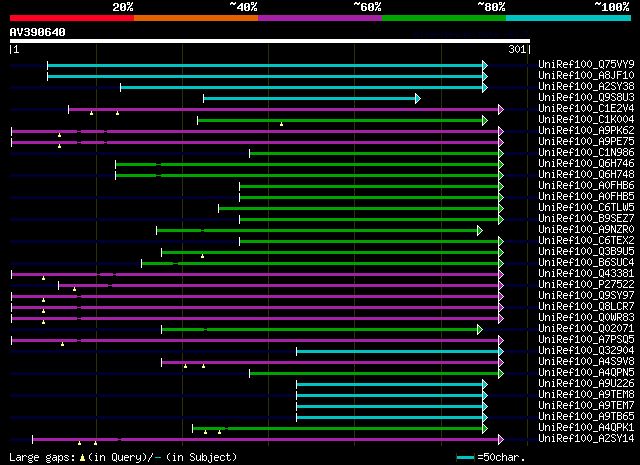This screenshot has width=640, height=465.
Task: Click the yellow gap marker under the A9PK62 alignment
Action: click(60, 135)
